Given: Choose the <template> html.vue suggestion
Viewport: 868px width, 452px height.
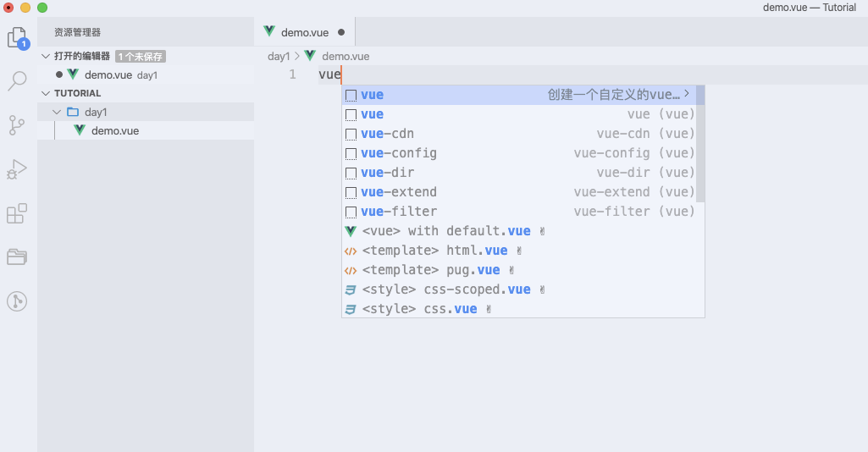Looking at the screenshot, I should (523, 250).
